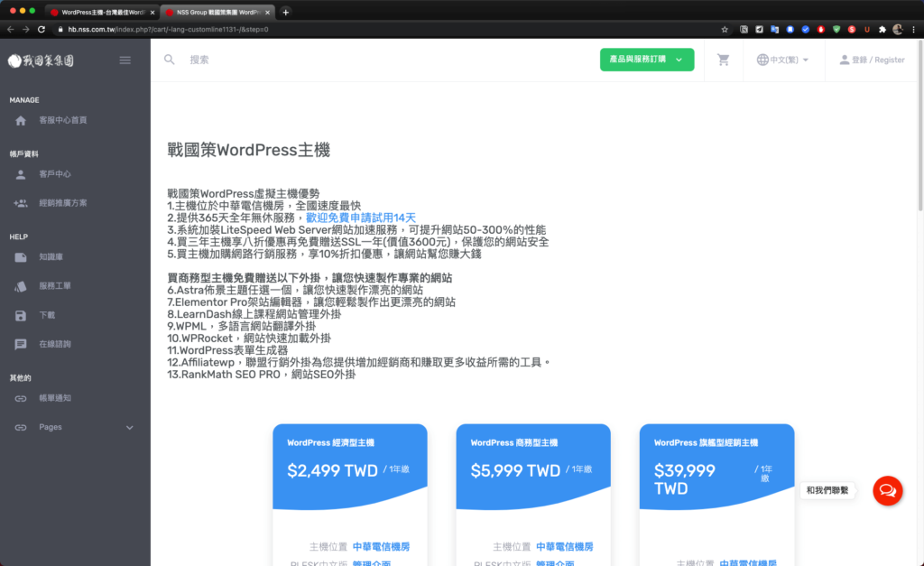Open 帳單通知 sidebar item
Viewport: 924px width, 566px height.
coord(55,399)
